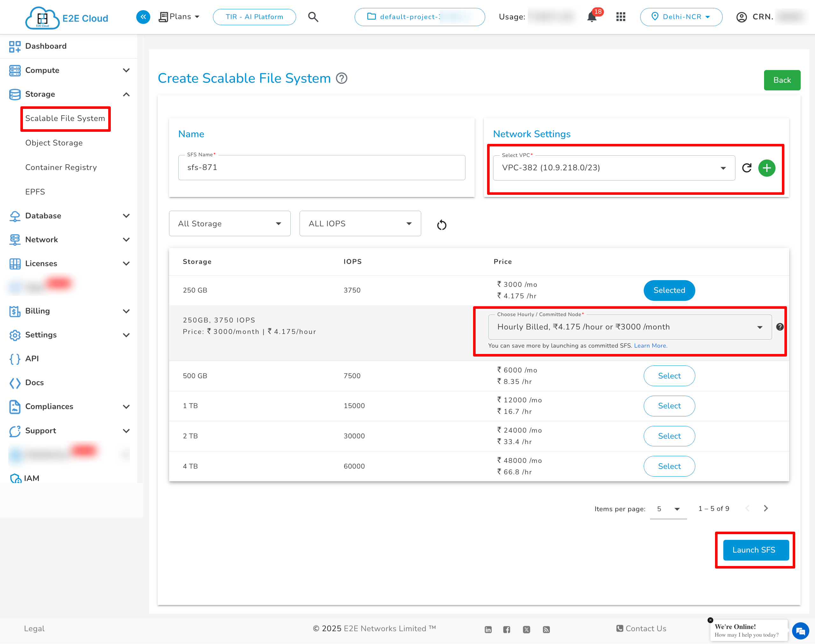Add new VPC with green plus
The width and height of the screenshot is (815, 644).
tap(767, 168)
